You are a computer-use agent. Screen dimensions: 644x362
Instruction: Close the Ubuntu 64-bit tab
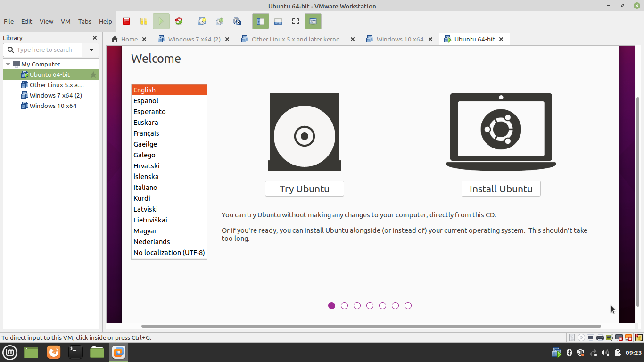(x=501, y=39)
